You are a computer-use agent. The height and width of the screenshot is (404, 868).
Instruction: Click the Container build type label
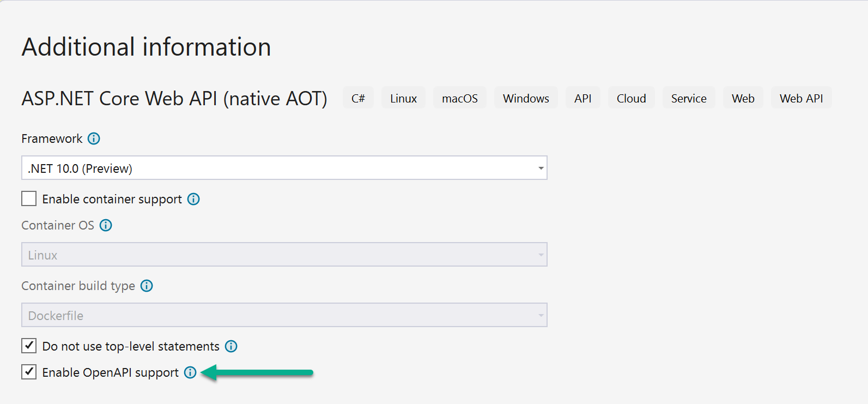coord(78,286)
